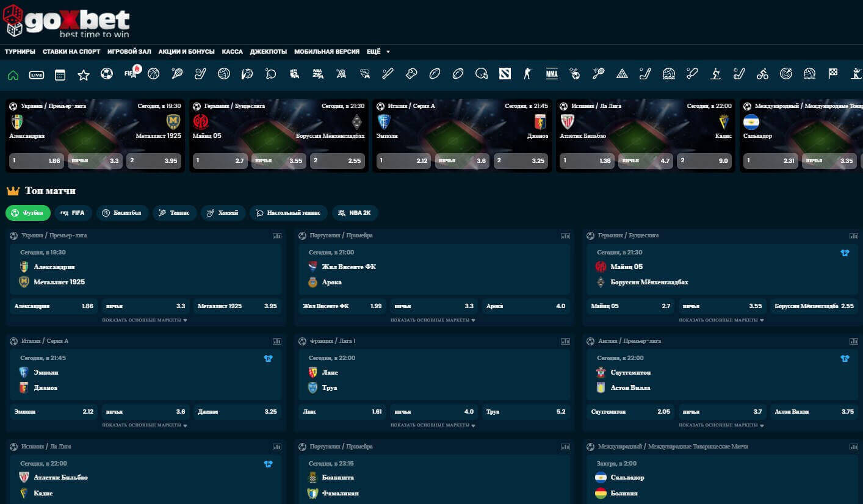Expand main markets under Александрия vs Металлист 1925
The height and width of the screenshot is (504, 863).
pyautogui.click(x=145, y=320)
